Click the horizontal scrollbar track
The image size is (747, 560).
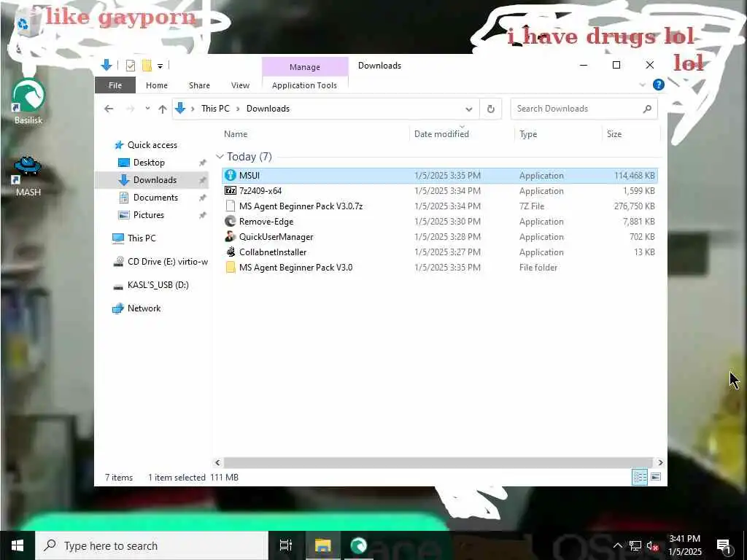[x=438, y=462]
